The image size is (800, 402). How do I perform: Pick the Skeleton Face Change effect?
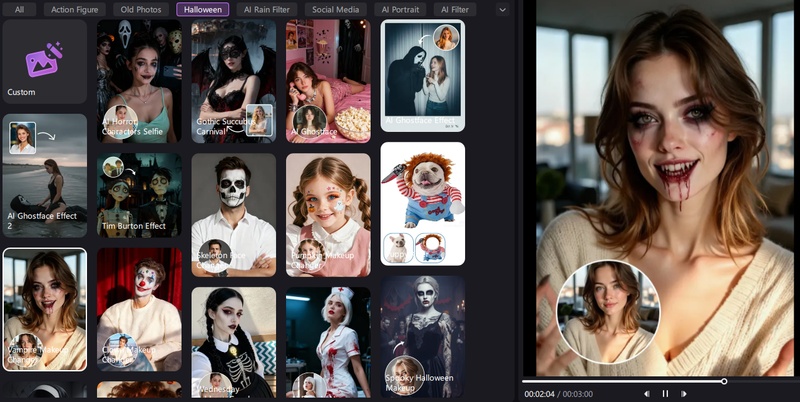coord(233,214)
